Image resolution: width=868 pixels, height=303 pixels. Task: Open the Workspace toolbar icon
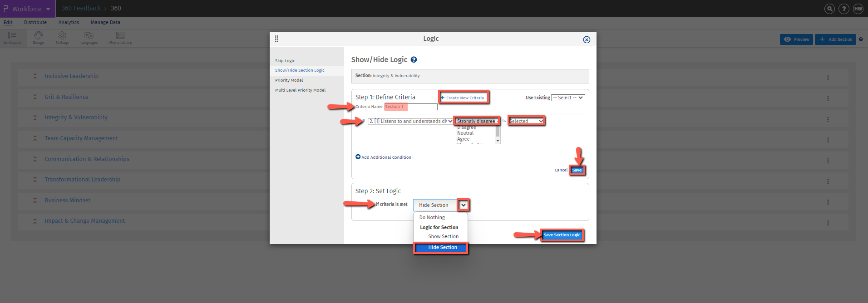coord(12,38)
